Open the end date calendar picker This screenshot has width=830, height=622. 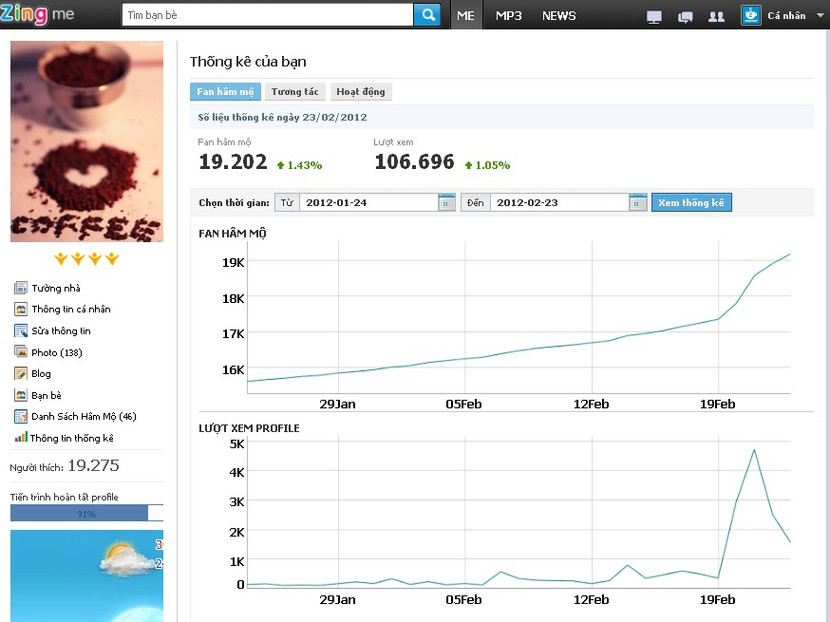click(x=637, y=203)
